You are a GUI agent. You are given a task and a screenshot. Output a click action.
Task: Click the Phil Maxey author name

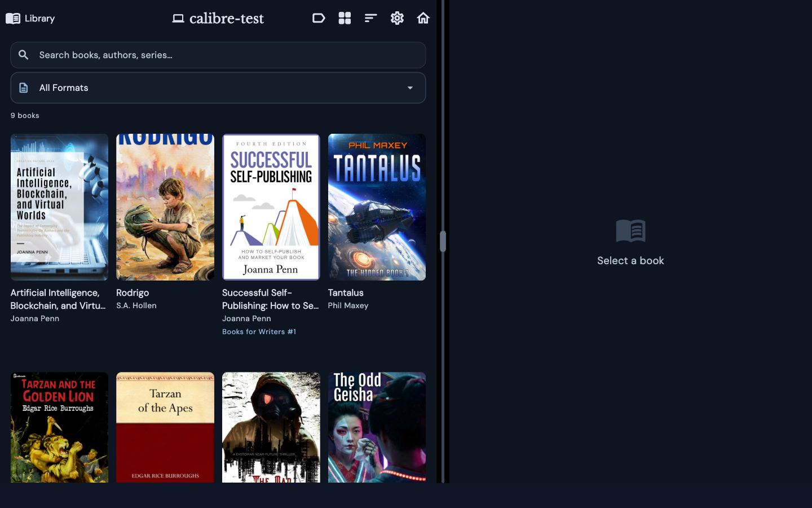[348, 305]
